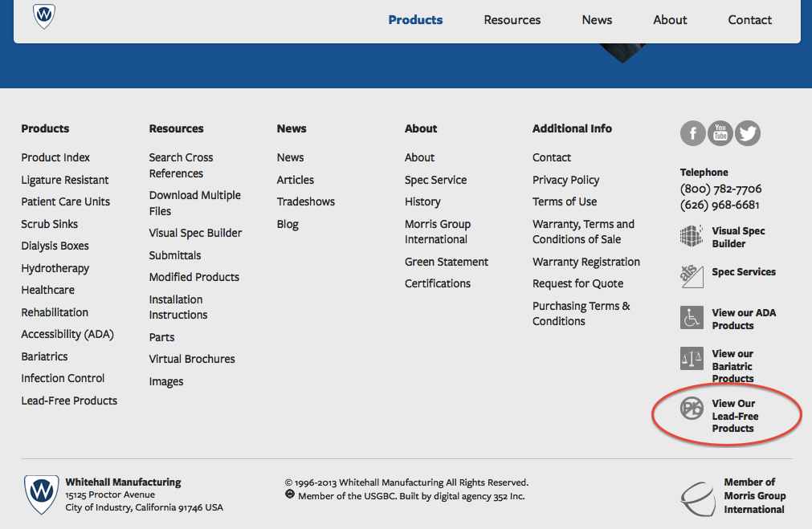This screenshot has height=529, width=812.
Task: View Virtual Brochures
Action: click(192, 359)
